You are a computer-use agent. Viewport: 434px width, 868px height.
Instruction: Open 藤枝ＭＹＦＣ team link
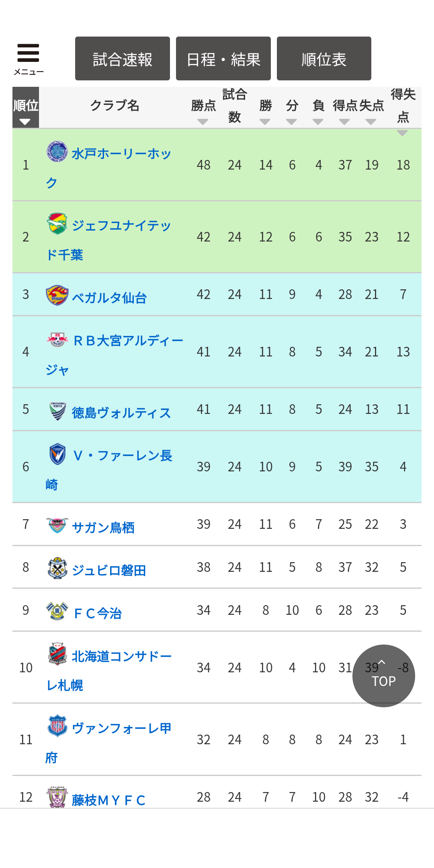tap(108, 800)
